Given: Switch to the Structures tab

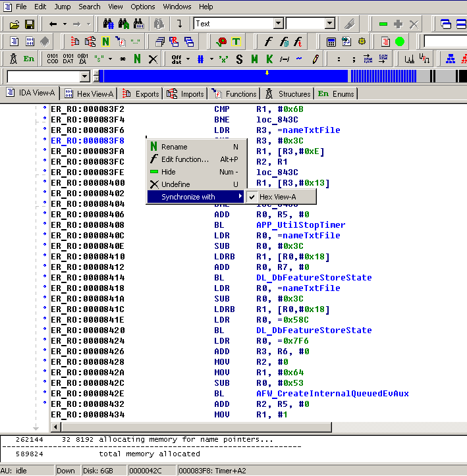Looking at the screenshot, I should pyautogui.click(x=288, y=93).
